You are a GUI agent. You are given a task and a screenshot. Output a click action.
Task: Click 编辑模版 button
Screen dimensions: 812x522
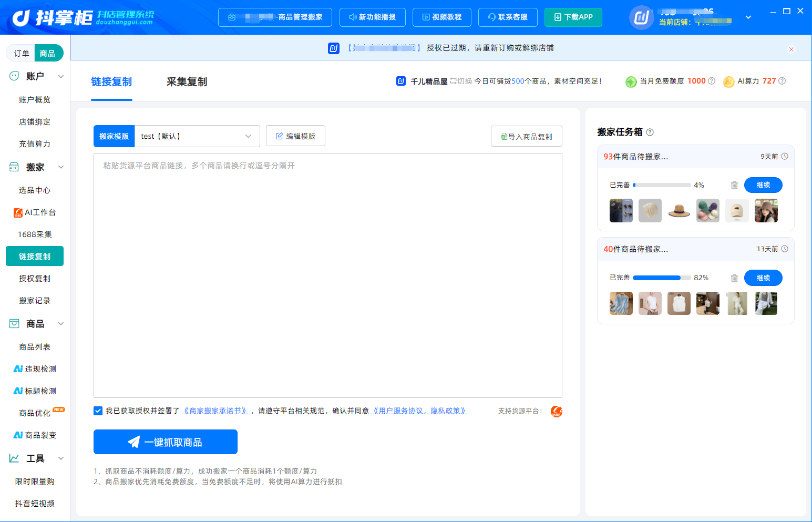tap(295, 136)
